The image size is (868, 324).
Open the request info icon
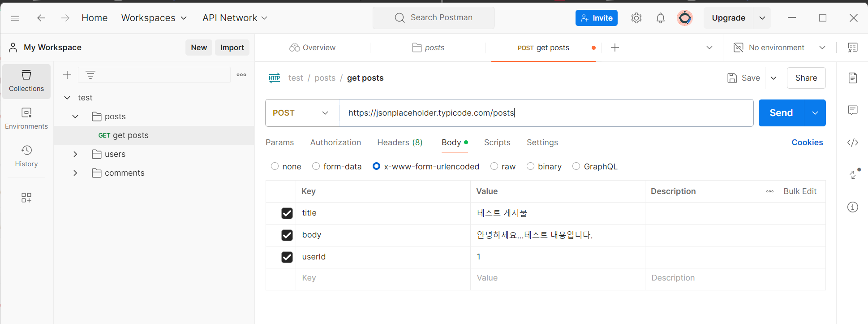pyautogui.click(x=853, y=207)
